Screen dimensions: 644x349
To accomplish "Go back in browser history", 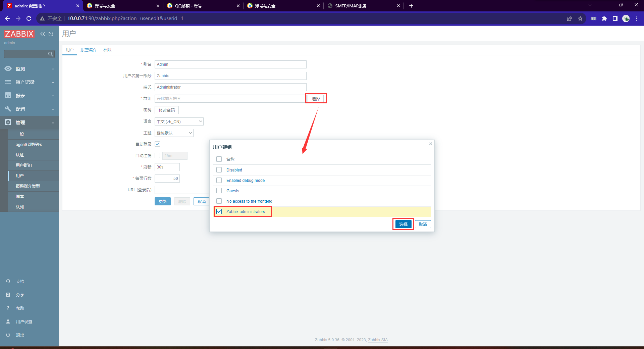I will point(7,18).
